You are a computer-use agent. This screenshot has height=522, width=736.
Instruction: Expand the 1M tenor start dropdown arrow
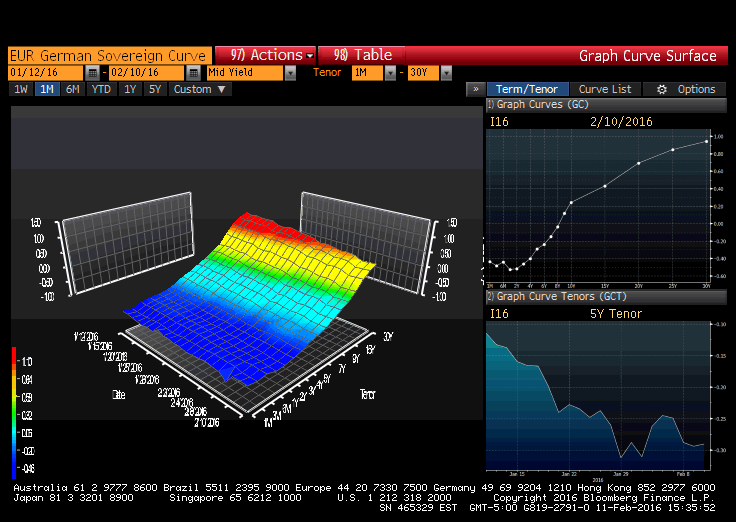coord(390,73)
